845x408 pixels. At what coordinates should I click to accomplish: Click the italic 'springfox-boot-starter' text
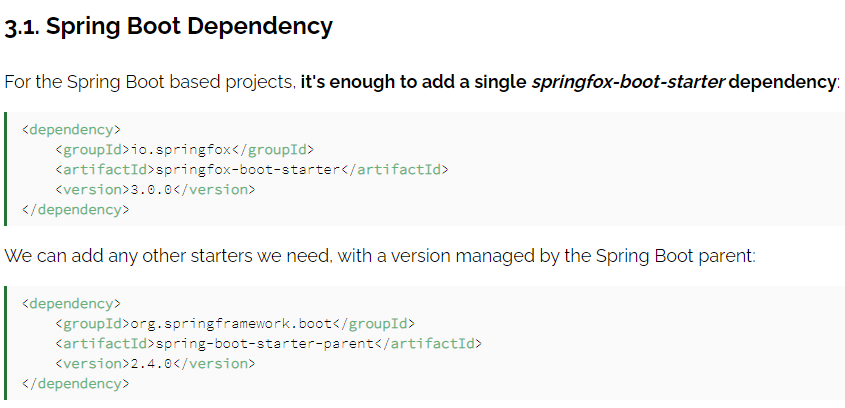click(x=628, y=82)
